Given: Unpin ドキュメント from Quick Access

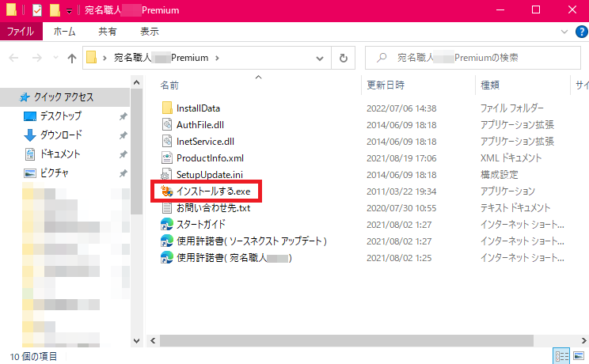Looking at the screenshot, I should point(123,154).
